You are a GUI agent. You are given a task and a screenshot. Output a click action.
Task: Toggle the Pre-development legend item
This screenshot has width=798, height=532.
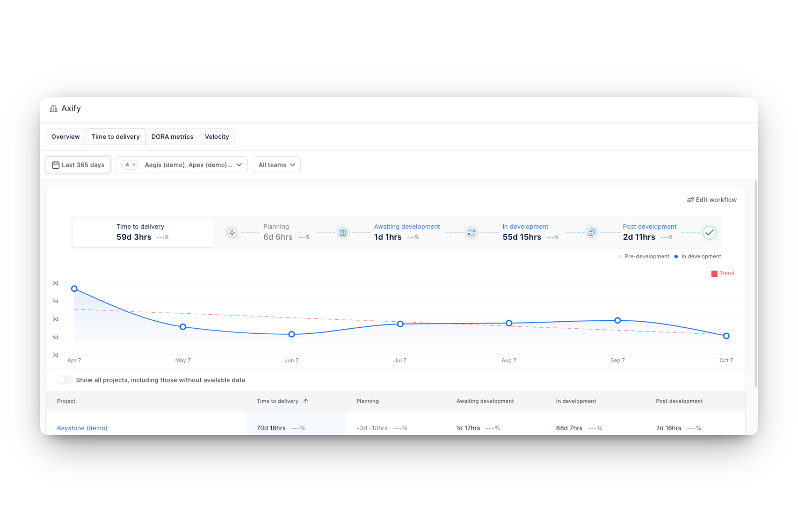[x=643, y=256]
